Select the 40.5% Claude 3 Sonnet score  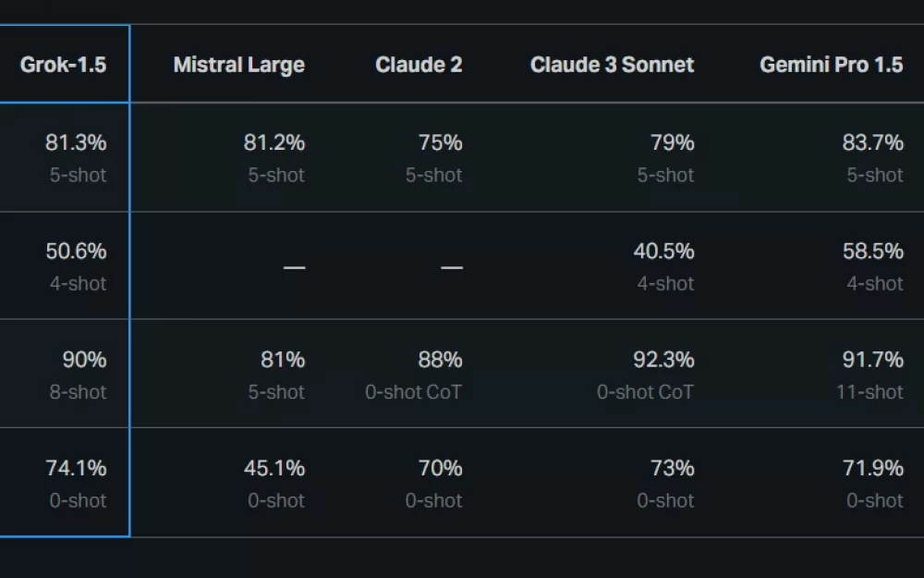coord(663,252)
